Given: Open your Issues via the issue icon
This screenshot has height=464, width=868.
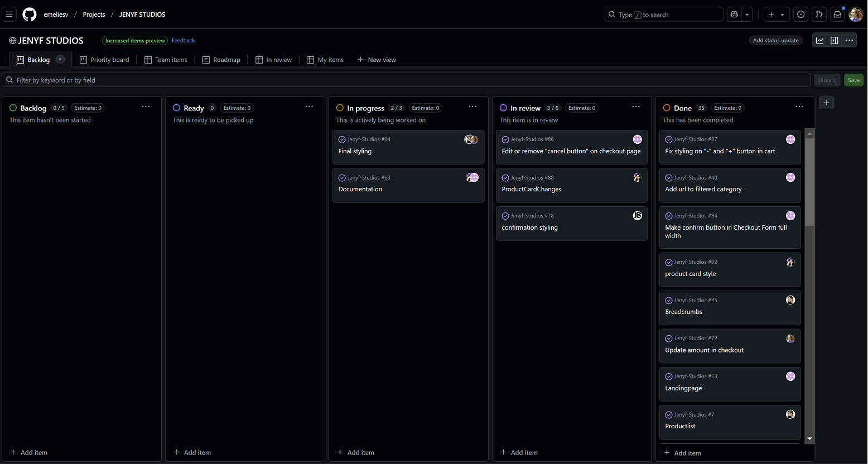Looking at the screenshot, I should coord(801,14).
